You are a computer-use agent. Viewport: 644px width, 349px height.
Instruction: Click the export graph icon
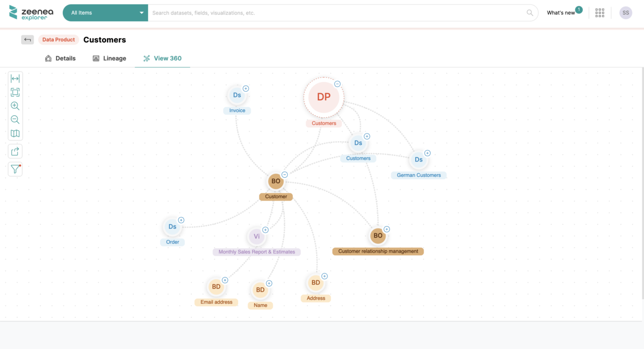pyautogui.click(x=15, y=151)
